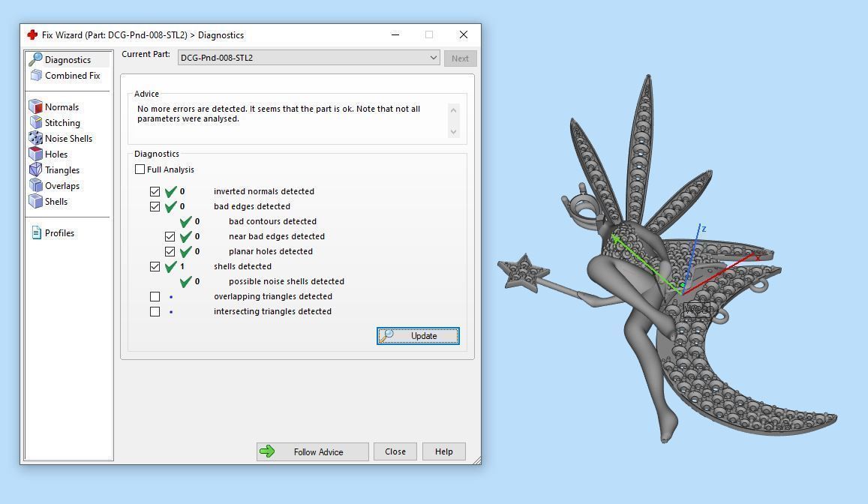Select the Shells fix tool
868x504 pixels.
tap(49, 202)
